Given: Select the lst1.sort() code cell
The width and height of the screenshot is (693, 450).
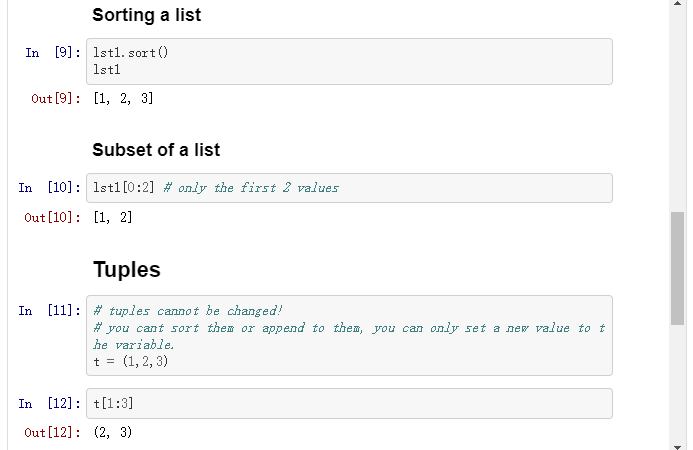Looking at the screenshot, I should pyautogui.click(x=350, y=61).
